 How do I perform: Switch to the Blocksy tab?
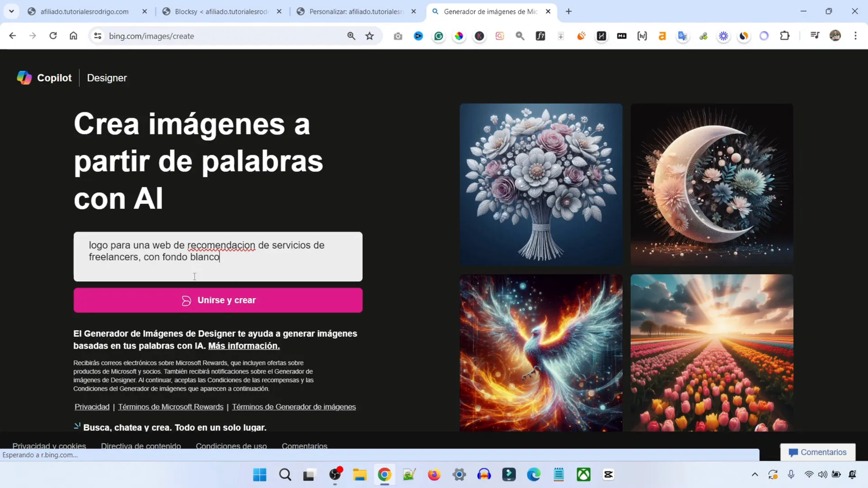217,11
